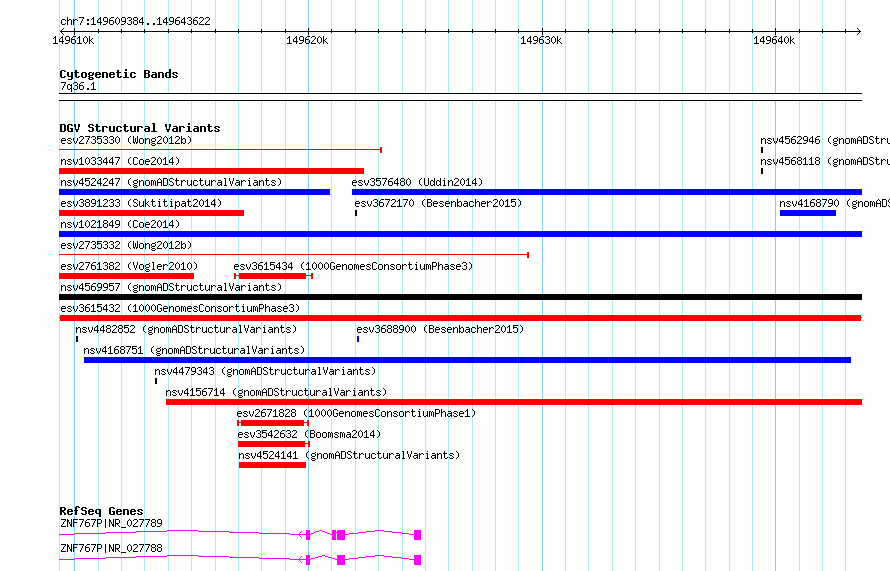Viewport: 890px width, 571px height.
Task: Click the ZNF767P|NR_027789 gene label
Action: pos(111,523)
